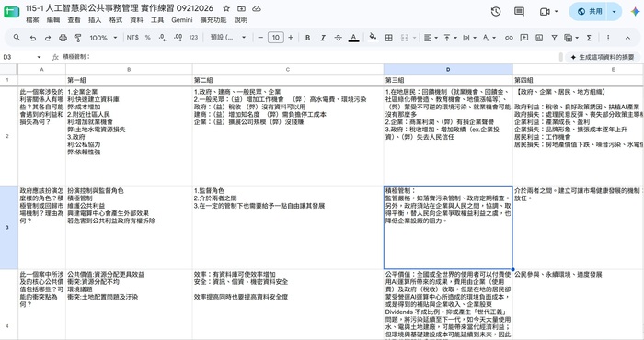Open the zoom 100% dropdown
The height and width of the screenshot is (340, 644).
coord(103,38)
